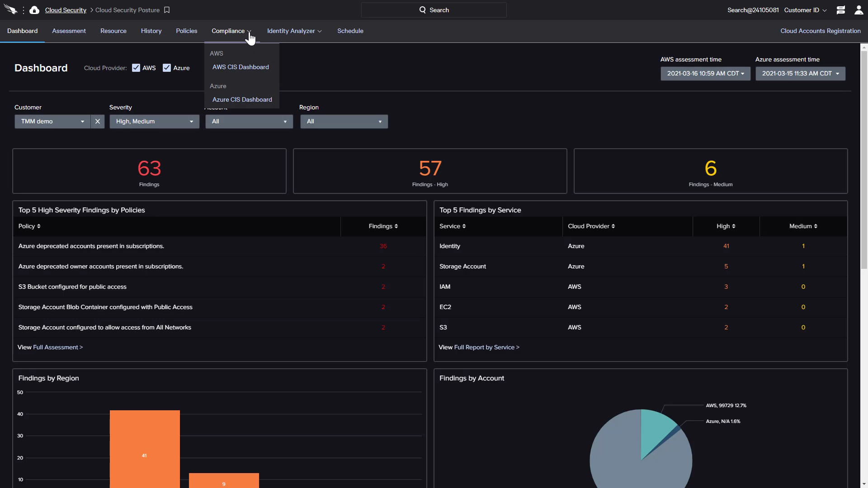Click the S3 service row
The image size is (868, 488).
[x=641, y=328]
